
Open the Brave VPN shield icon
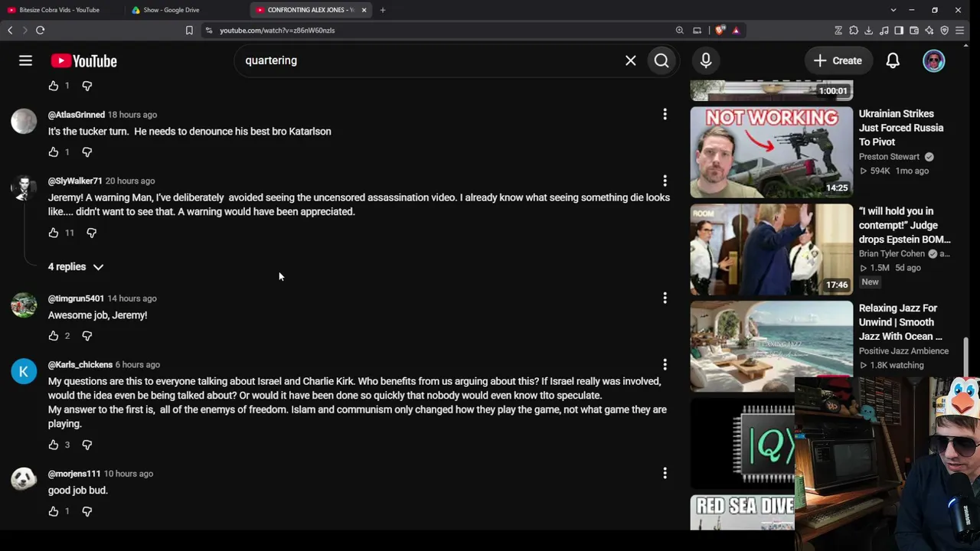point(945,31)
